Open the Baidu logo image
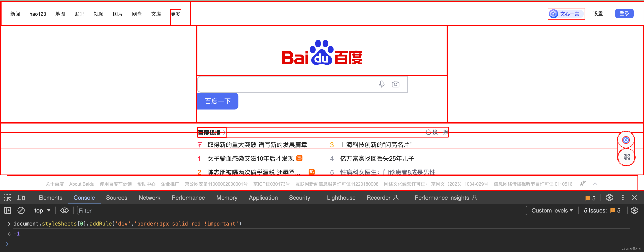This screenshot has width=644, height=252. (322, 52)
